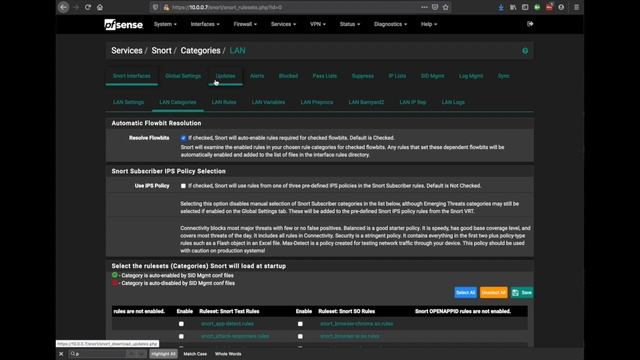This screenshot has height=360, width=640.
Task: Switch to the LAN IP Rep tab
Action: coord(413,102)
